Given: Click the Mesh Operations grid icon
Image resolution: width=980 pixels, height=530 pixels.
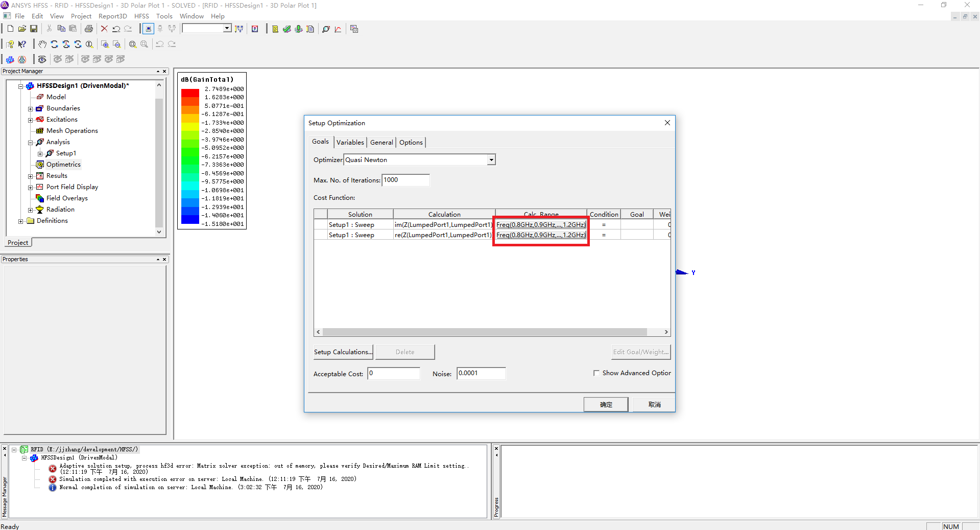Looking at the screenshot, I should [x=40, y=131].
